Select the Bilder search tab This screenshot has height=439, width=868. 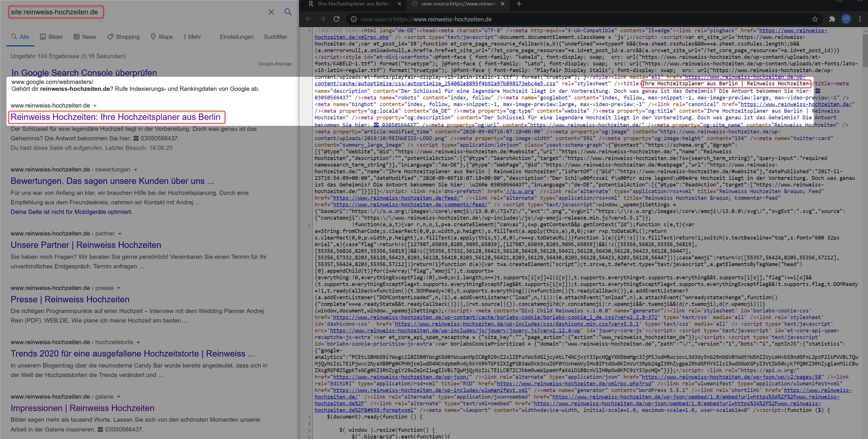[x=52, y=37]
